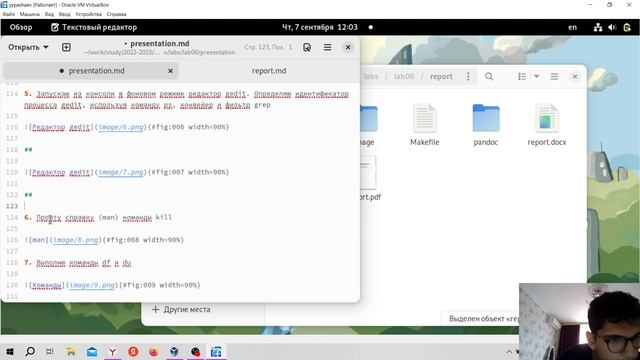Open Windows Start menu
This screenshot has width=640, height=360.
tap(10, 351)
